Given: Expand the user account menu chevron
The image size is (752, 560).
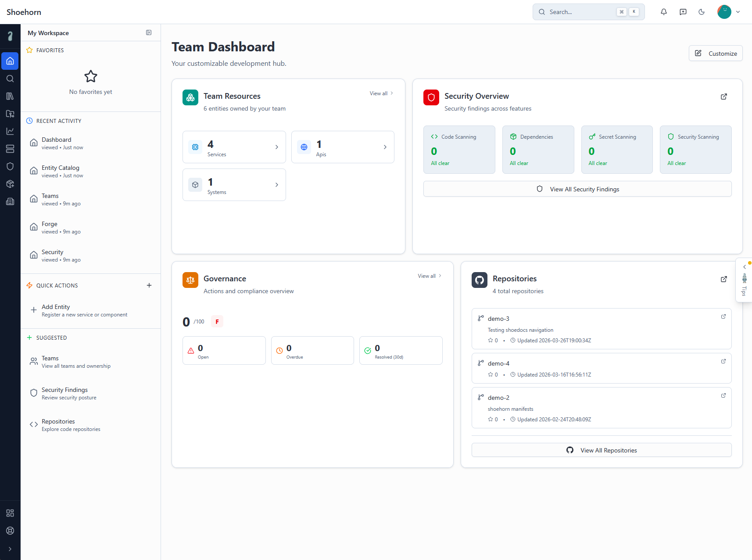Looking at the screenshot, I should pyautogui.click(x=738, y=12).
